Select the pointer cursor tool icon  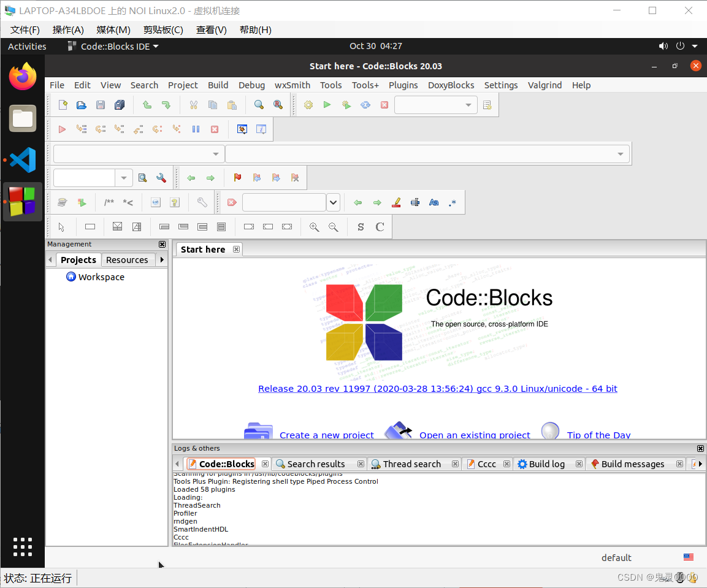click(x=62, y=227)
